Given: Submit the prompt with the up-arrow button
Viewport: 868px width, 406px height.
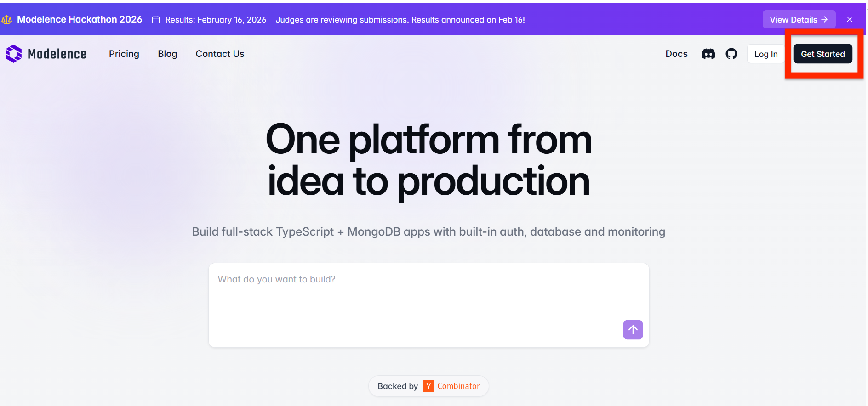Looking at the screenshot, I should point(633,330).
